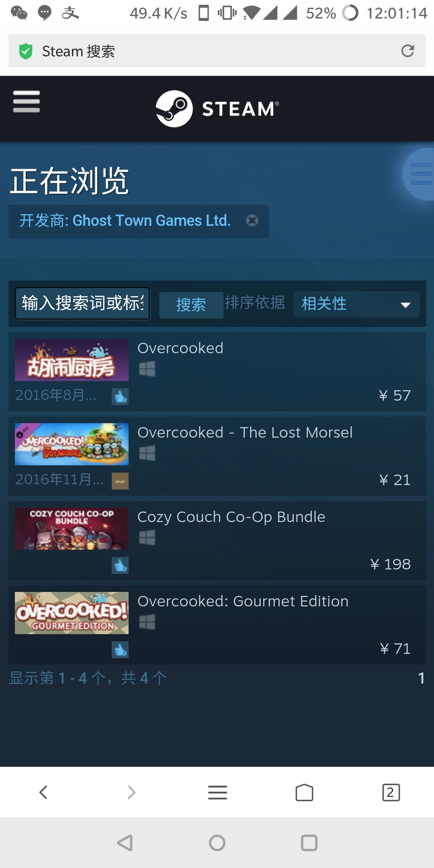Viewport: 434px width, 868px height.
Task: Open the Overcooked: Gourmet Edition thumbnail
Action: coord(72,613)
